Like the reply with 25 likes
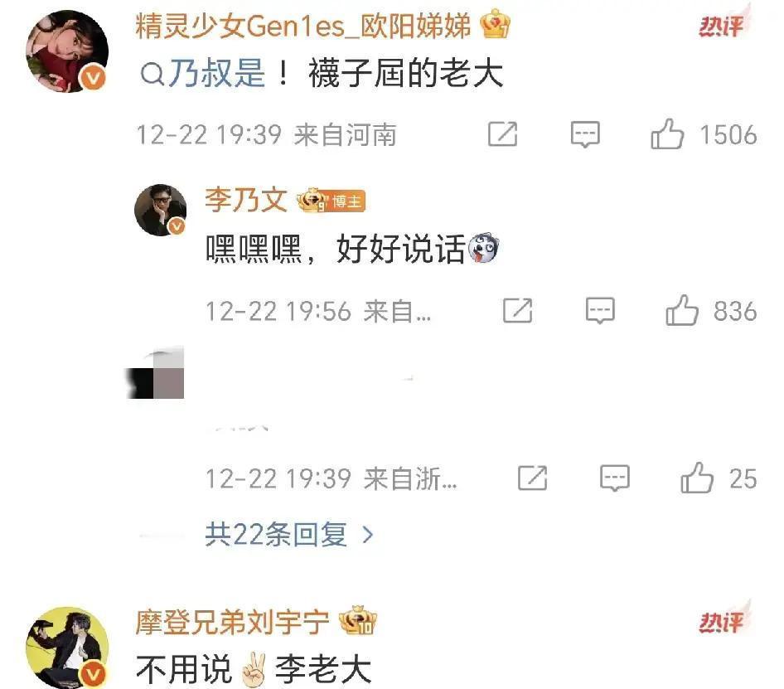 [x=697, y=478]
